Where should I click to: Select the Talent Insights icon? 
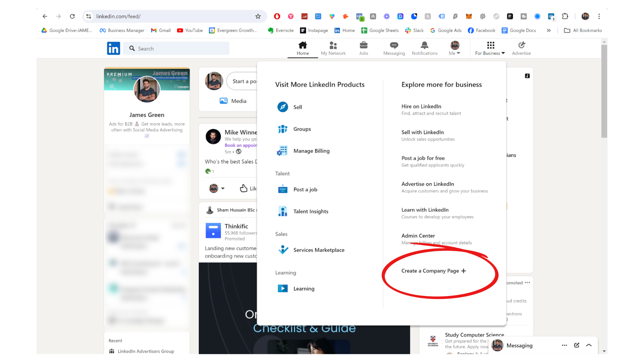(283, 211)
